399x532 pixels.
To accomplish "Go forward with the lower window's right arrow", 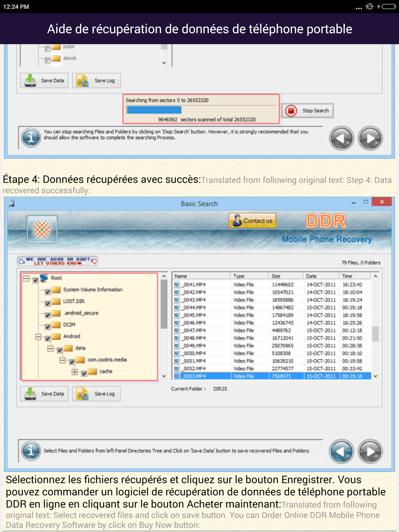I will [370, 451].
